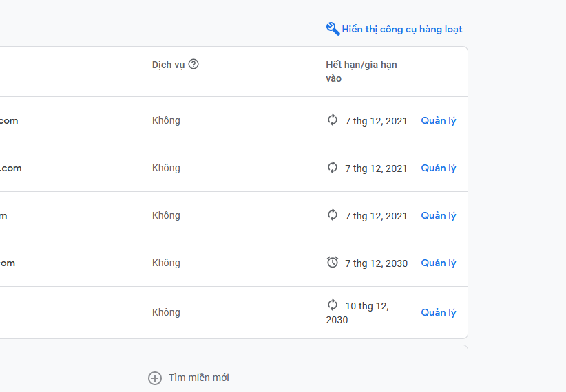Click the wrench icon for bulk tools

click(333, 29)
